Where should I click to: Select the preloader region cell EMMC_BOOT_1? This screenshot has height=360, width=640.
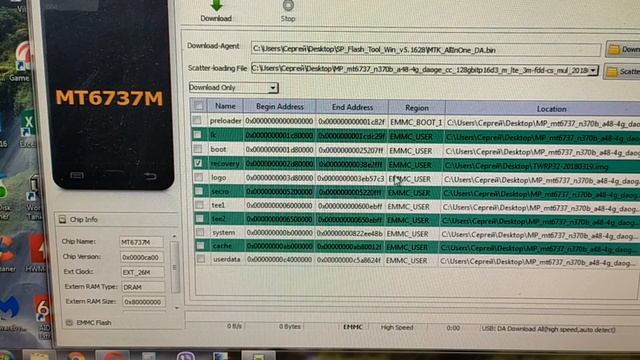pos(416,122)
